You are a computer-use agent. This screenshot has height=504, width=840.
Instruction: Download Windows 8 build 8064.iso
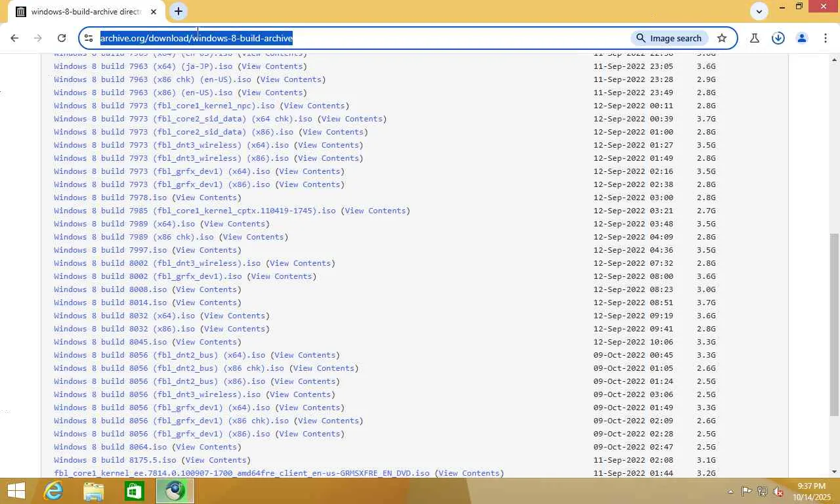[x=110, y=447]
